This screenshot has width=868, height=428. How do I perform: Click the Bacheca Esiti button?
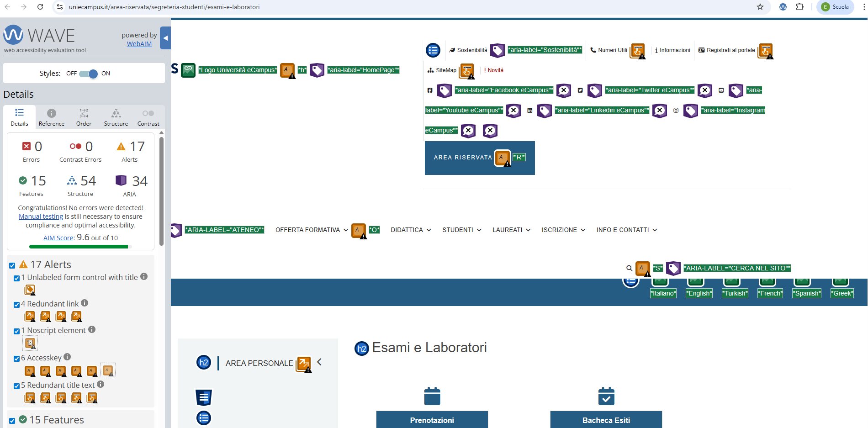coord(606,420)
